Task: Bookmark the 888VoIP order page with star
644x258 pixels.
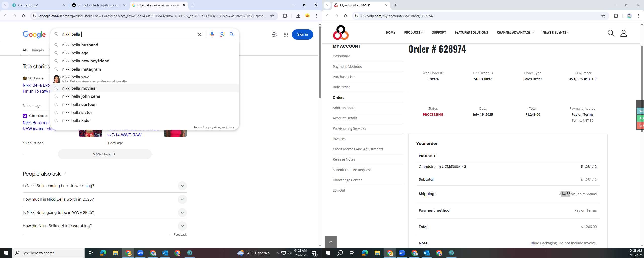Action: coord(603,16)
